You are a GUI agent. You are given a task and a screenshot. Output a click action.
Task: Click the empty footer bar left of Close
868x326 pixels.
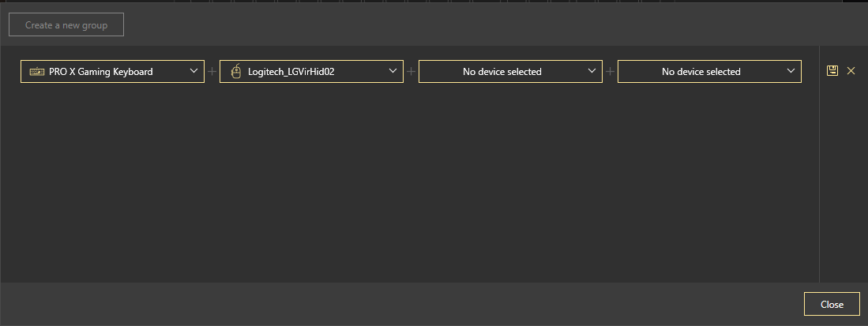[x=395, y=304]
